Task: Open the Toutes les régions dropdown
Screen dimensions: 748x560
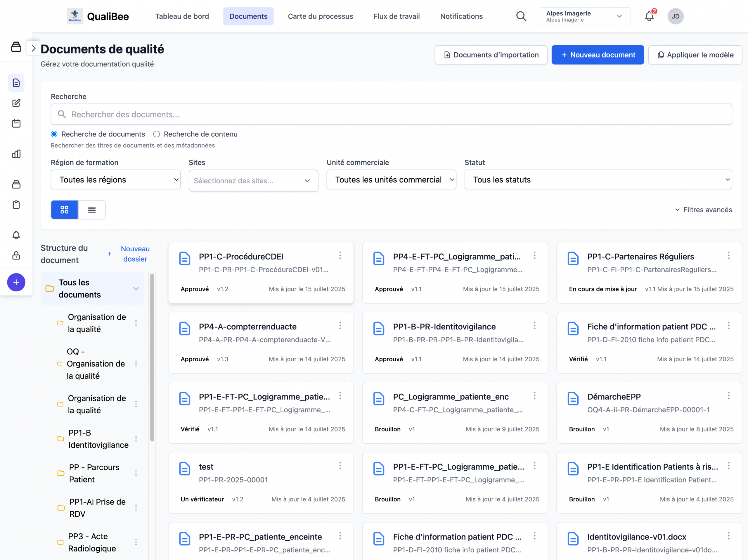Action: (x=115, y=179)
